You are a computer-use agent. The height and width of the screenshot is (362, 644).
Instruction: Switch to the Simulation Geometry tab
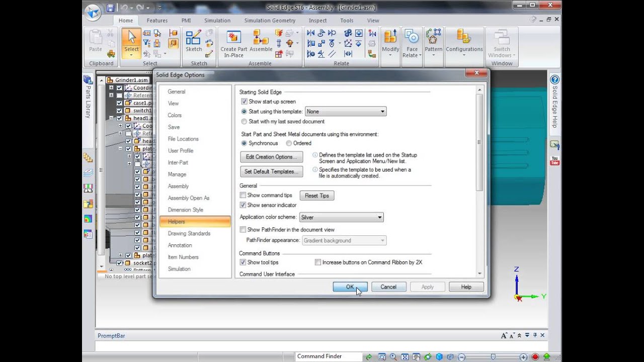tap(270, 21)
